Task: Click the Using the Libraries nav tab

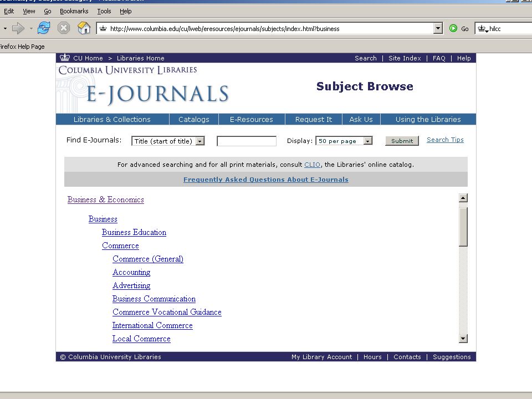Action: pos(428,120)
